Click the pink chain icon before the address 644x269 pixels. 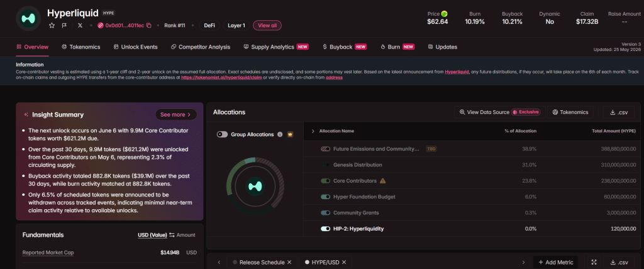[100, 25]
